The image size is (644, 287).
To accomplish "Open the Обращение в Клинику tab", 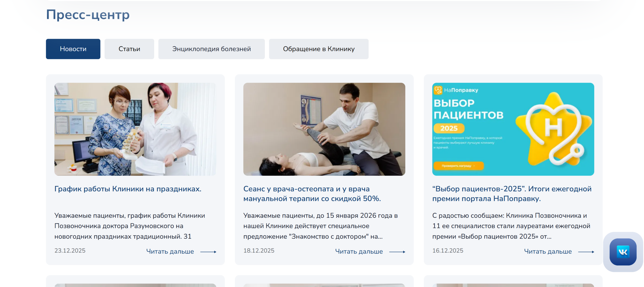I will (x=318, y=49).
